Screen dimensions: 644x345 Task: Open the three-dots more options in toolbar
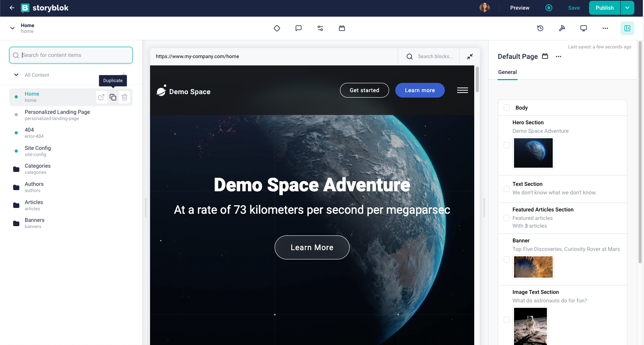pos(605,28)
